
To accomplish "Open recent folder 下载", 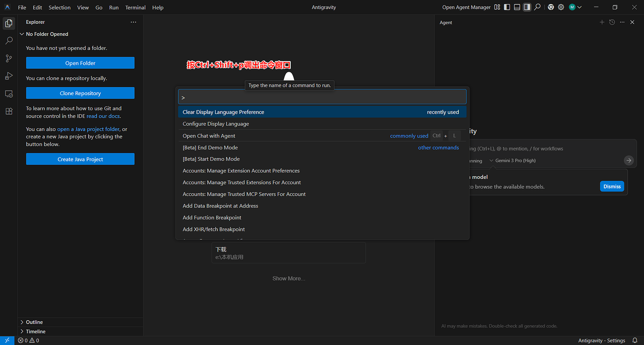I will [288, 253].
